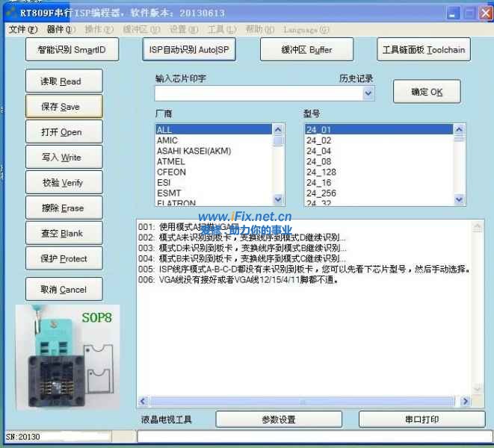
Task: Click the 校验 Verify button
Action: (x=64, y=183)
